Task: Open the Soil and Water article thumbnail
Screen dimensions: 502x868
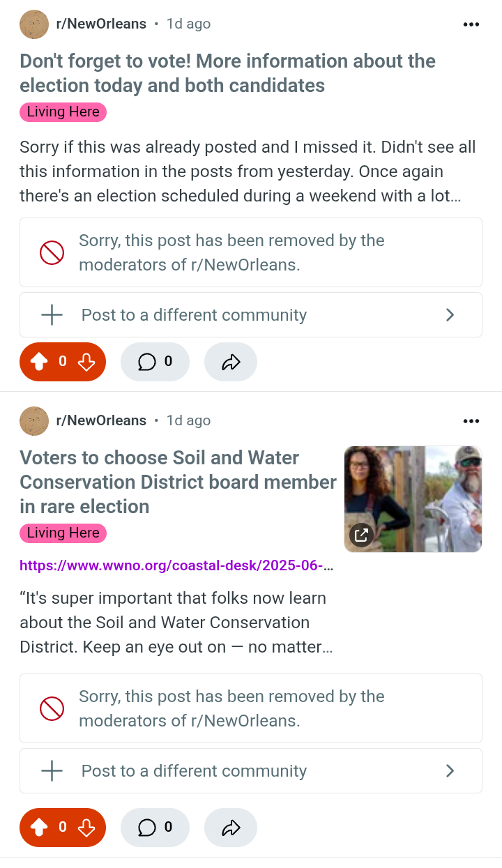Action: pyautogui.click(x=413, y=499)
